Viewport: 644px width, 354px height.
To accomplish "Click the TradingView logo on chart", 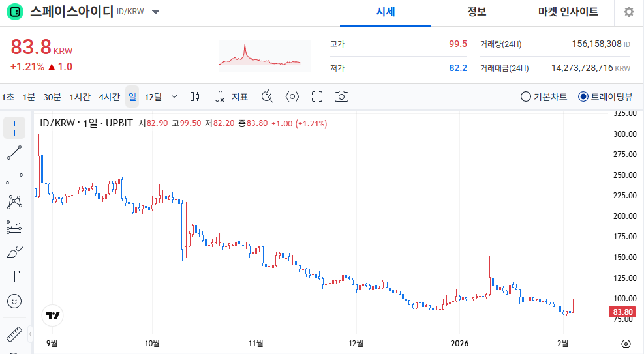I will pyautogui.click(x=52, y=316).
